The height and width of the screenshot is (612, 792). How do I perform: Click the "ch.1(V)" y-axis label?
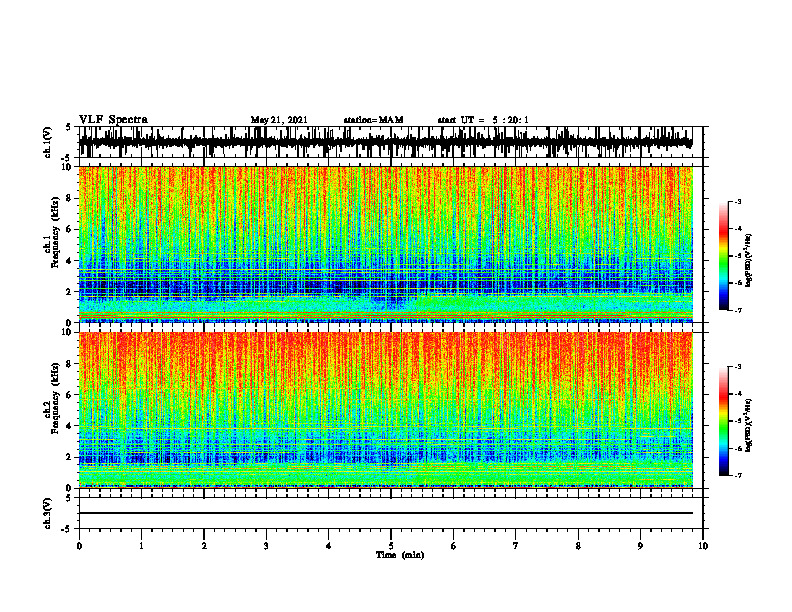pos(48,142)
